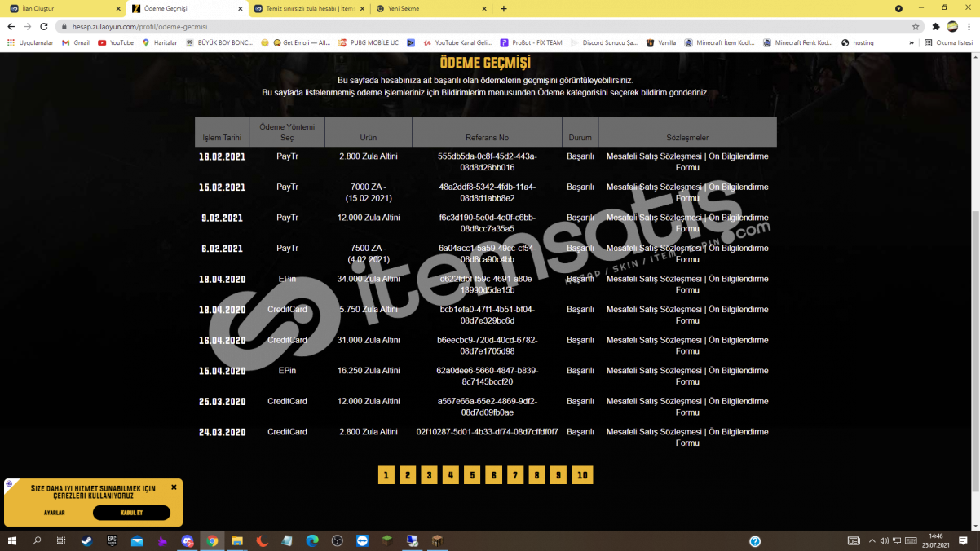Image resolution: width=980 pixels, height=551 pixels.
Task: Open the Gmail bookmark
Action: 76,42
